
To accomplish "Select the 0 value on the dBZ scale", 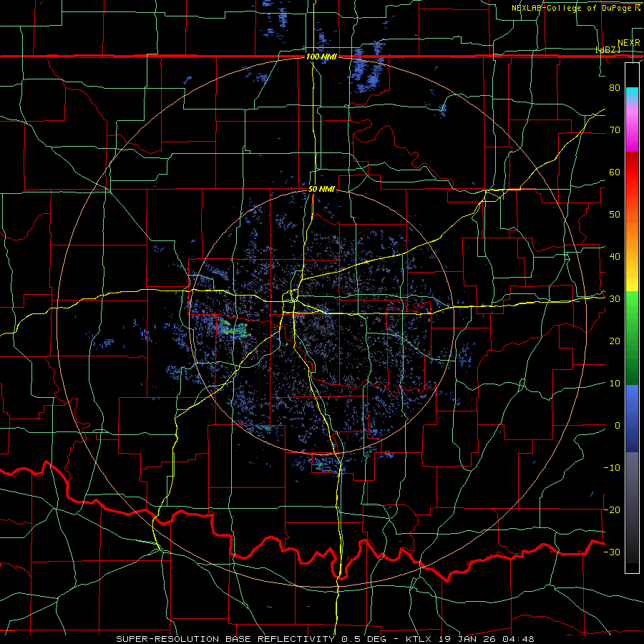I will pyautogui.click(x=618, y=426).
